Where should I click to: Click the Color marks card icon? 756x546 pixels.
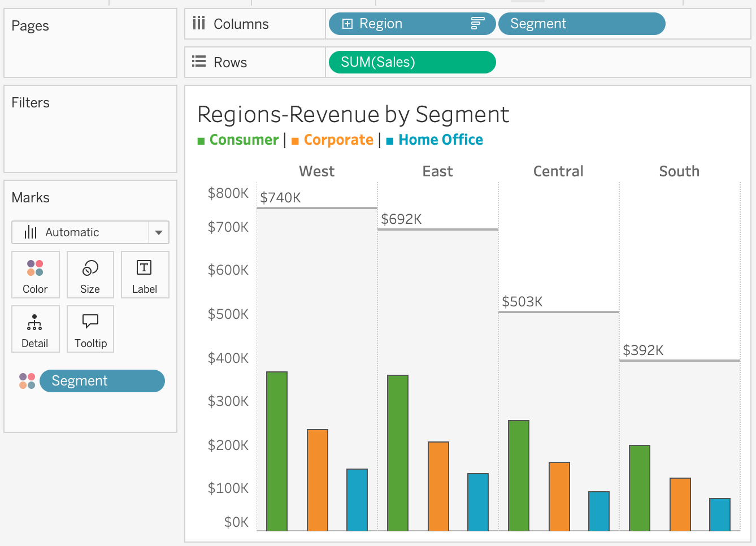pyautogui.click(x=35, y=268)
